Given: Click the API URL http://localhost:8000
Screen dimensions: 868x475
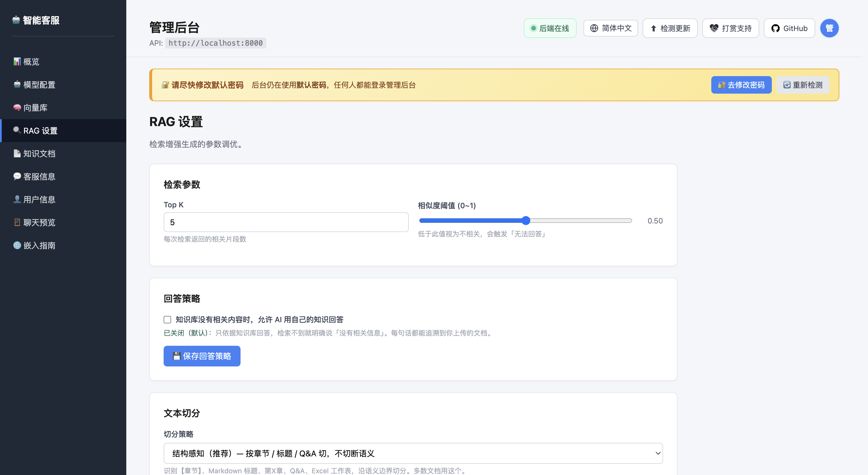Looking at the screenshot, I should (x=216, y=43).
